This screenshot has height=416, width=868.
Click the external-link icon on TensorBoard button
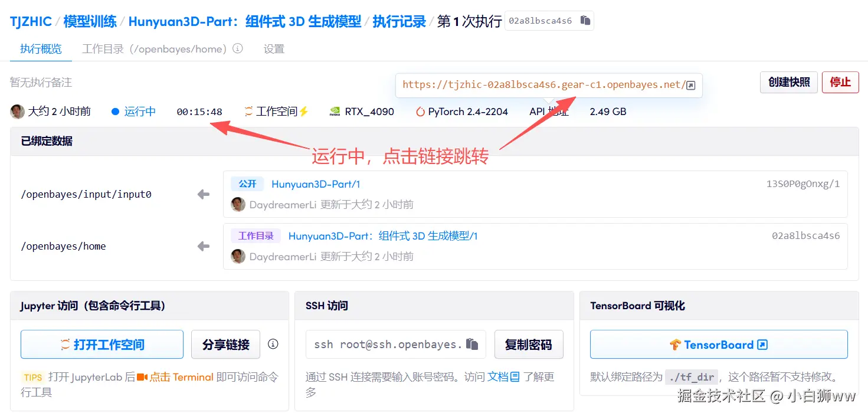(x=762, y=345)
